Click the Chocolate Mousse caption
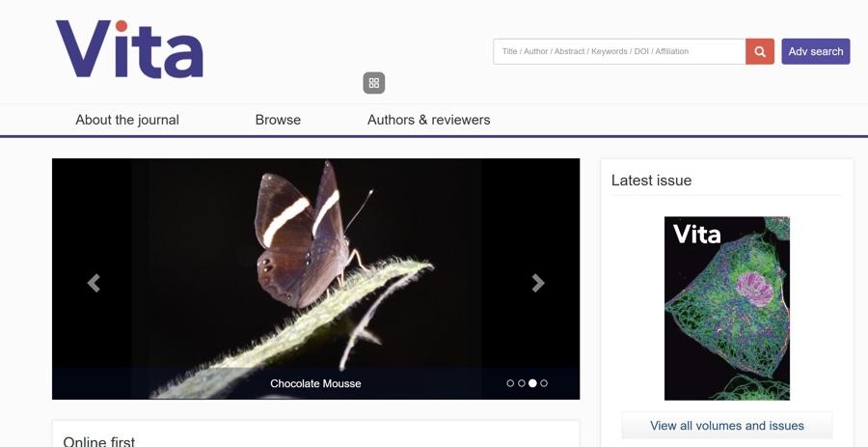The height and width of the screenshot is (447, 868). (315, 383)
